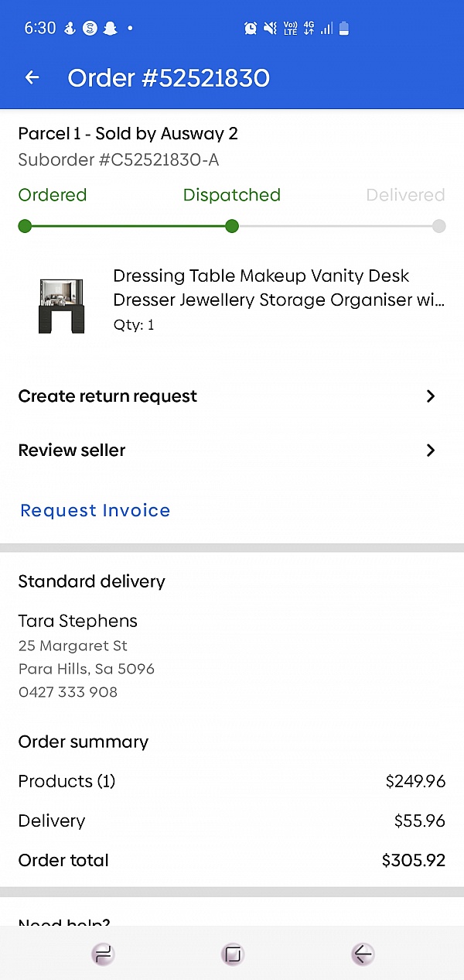Tap the alarm icon in status bar

click(251, 29)
